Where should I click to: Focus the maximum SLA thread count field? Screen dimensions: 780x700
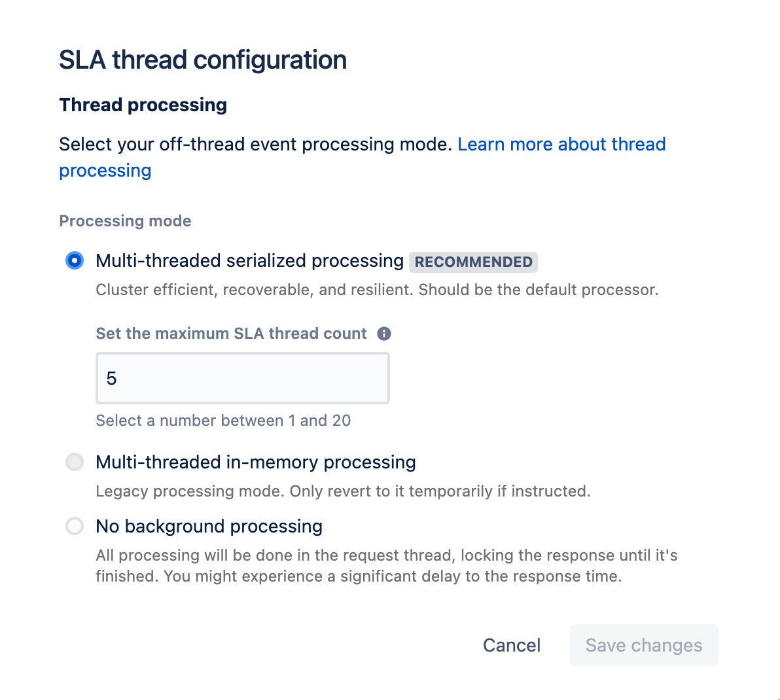[243, 378]
